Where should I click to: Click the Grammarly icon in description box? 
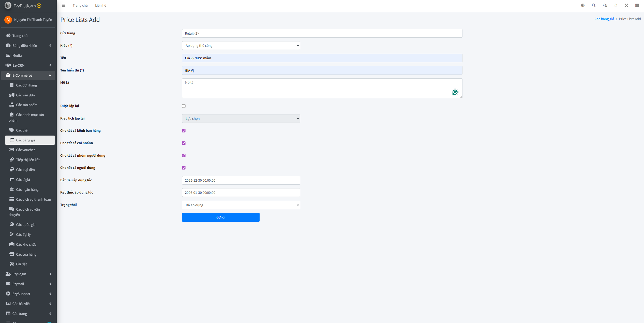coord(455,92)
